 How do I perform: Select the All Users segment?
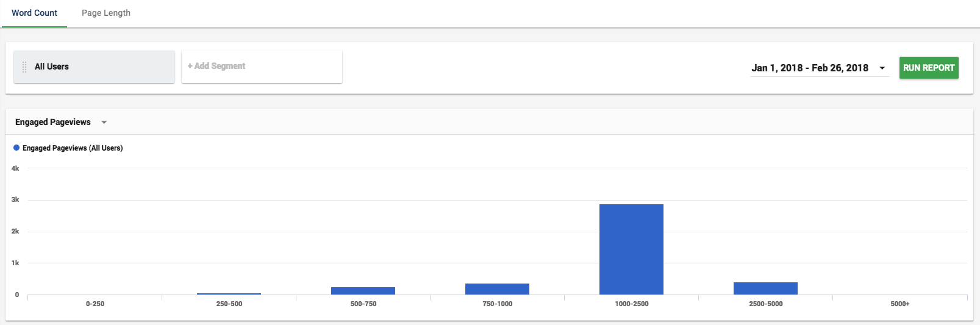point(94,66)
